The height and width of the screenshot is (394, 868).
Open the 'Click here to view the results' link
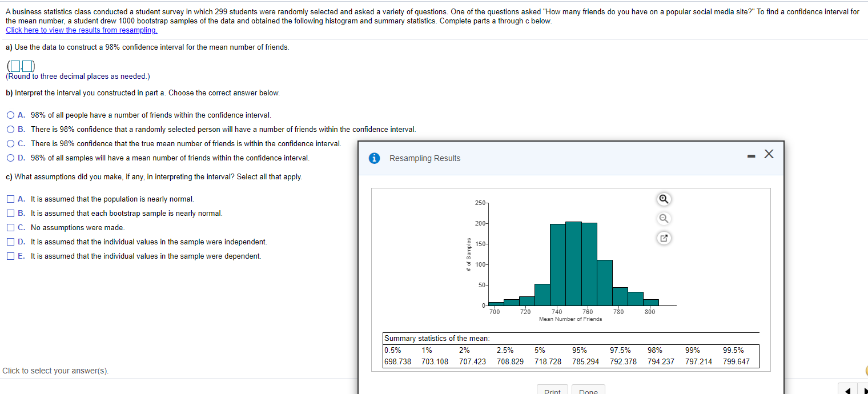81,30
